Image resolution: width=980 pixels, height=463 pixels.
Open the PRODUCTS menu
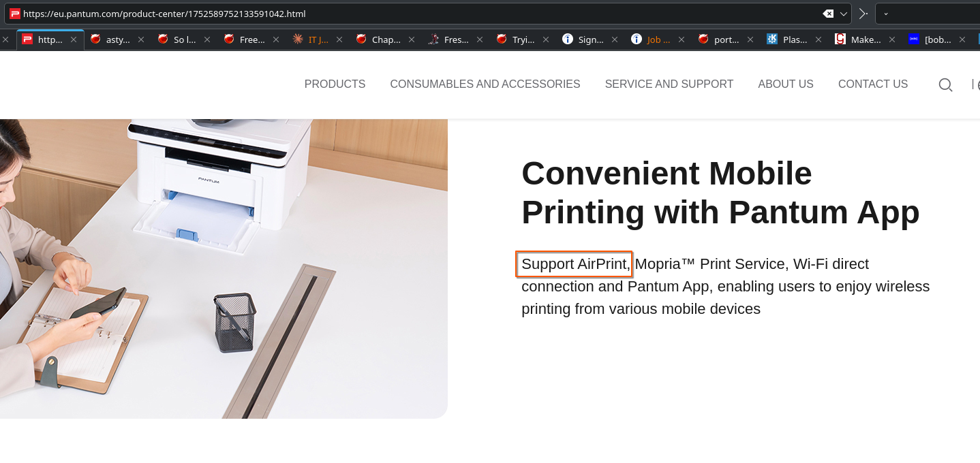click(x=335, y=84)
